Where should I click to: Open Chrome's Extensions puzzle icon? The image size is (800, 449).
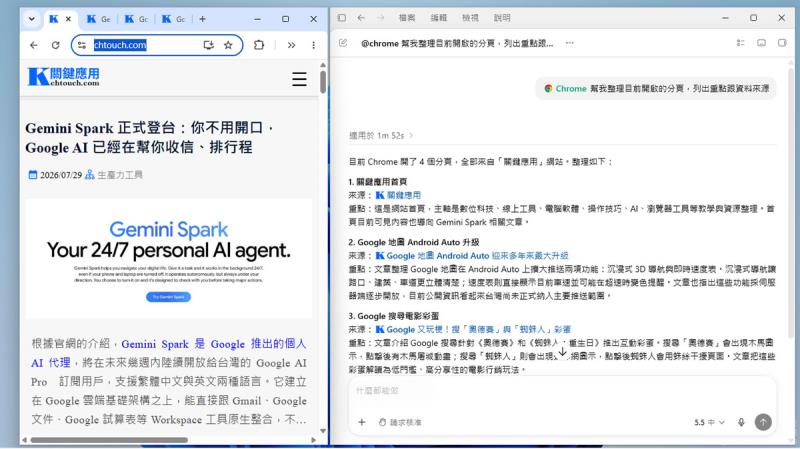[x=259, y=45]
